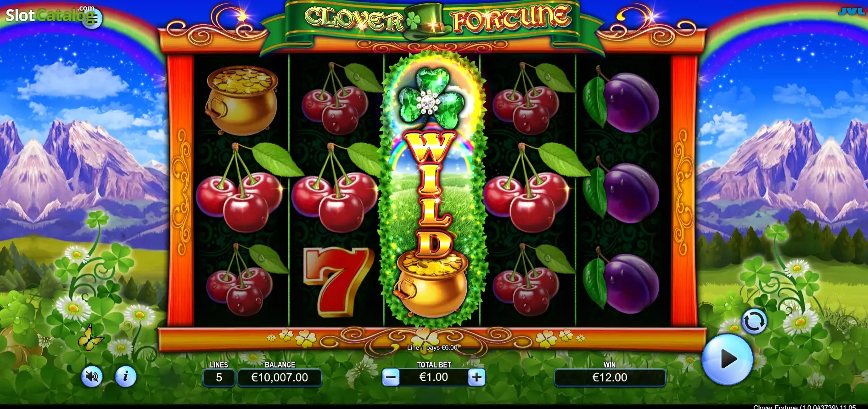This screenshot has width=868, height=409.
Task: Click the SlotCatalog logo
Action: [51, 16]
